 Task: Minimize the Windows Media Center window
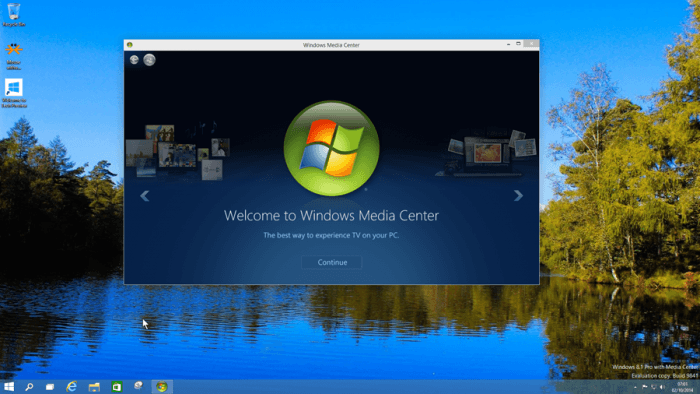tap(508, 44)
